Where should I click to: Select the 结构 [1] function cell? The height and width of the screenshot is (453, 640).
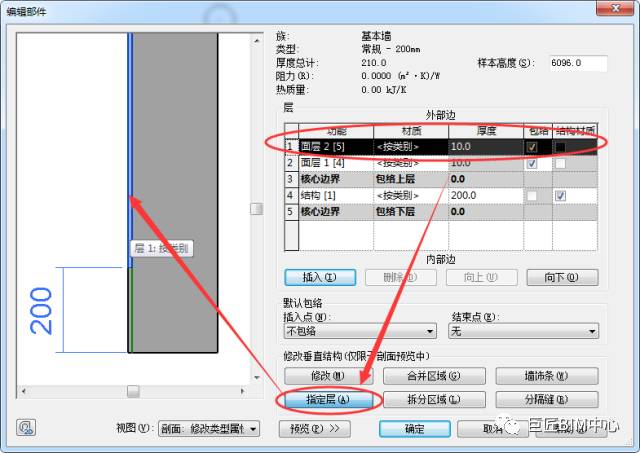(336, 195)
